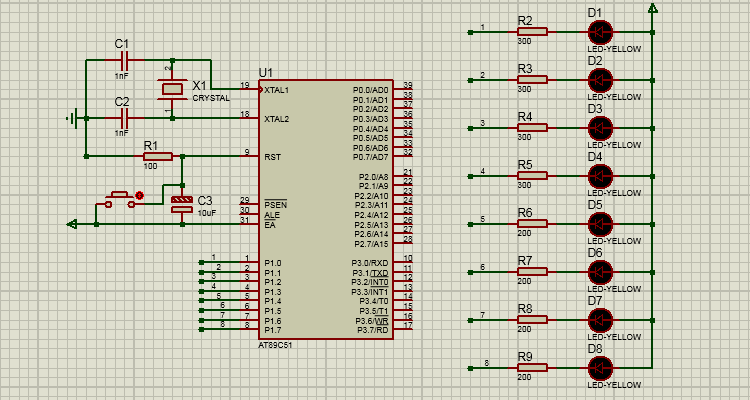Select resistor R1 near RST pin
This screenshot has width=750, height=400.
tap(158, 156)
